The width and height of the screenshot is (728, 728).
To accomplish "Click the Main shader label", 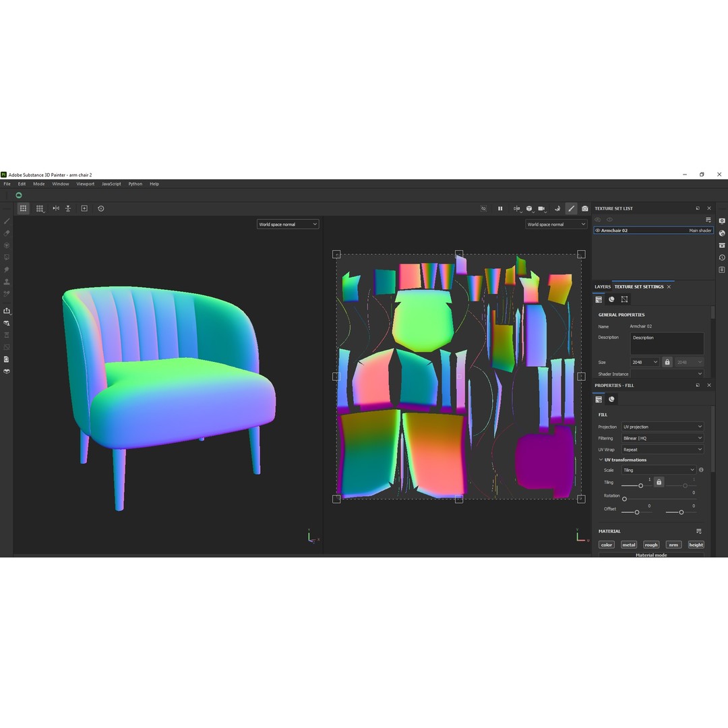I will (700, 231).
